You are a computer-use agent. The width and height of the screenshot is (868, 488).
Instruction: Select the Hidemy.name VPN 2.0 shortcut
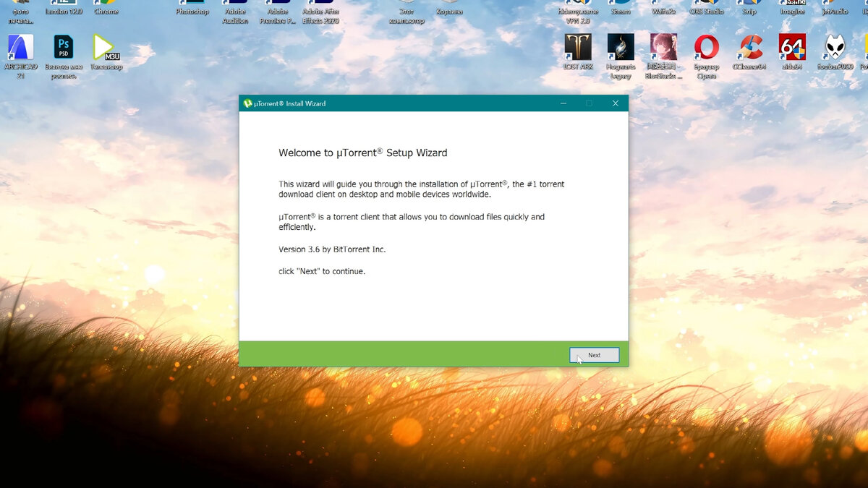pos(578,12)
